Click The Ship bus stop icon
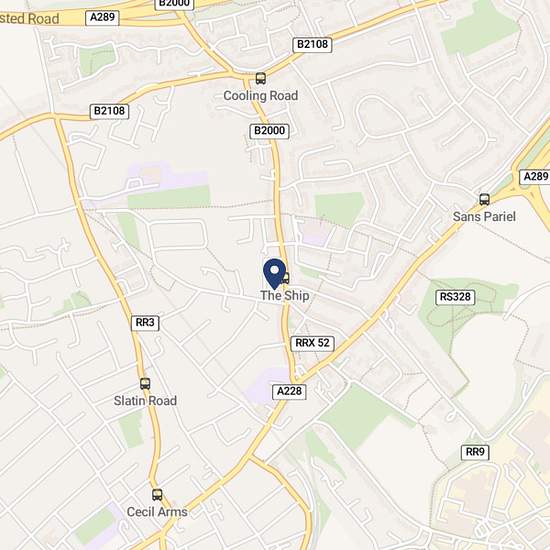This screenshot has width=550, height=550. pyautogui.click(x=287, y=278)
